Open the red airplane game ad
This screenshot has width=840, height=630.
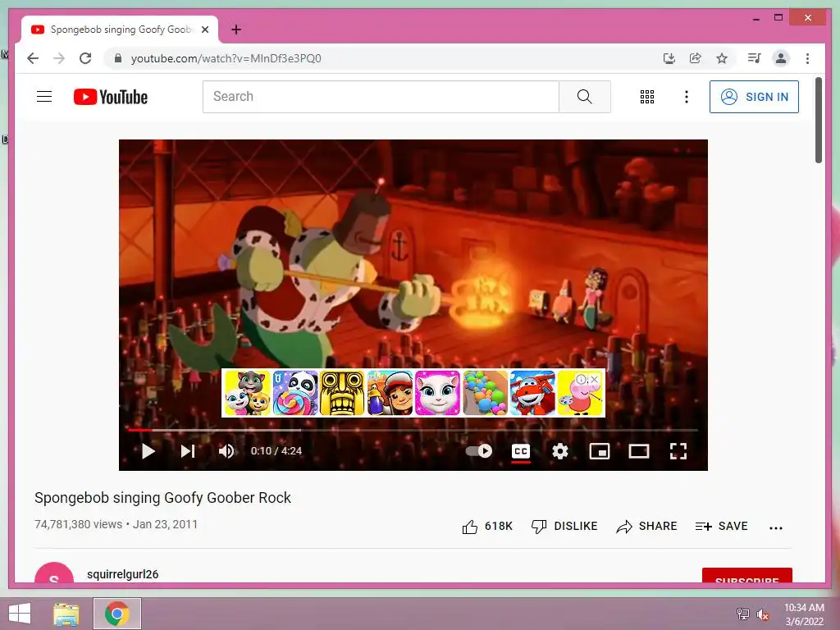click(x=532, y=393)
